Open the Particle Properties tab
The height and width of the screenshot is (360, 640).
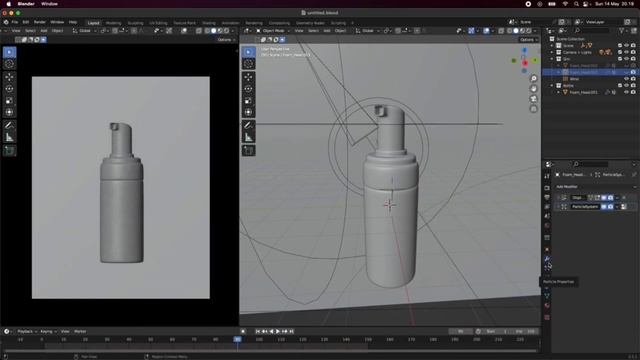(547, 268)
